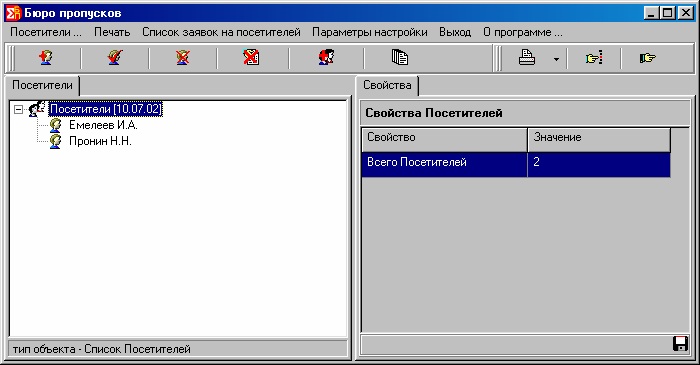The width and height of the screenshot is (700, 365).
Task: Select visitor Емелеев И.А.
Action: pos(103,125)
